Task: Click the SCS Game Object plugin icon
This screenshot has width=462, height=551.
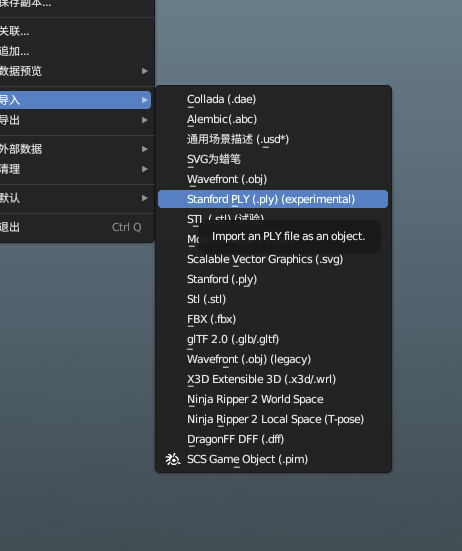Action: (x=173, y=459)
